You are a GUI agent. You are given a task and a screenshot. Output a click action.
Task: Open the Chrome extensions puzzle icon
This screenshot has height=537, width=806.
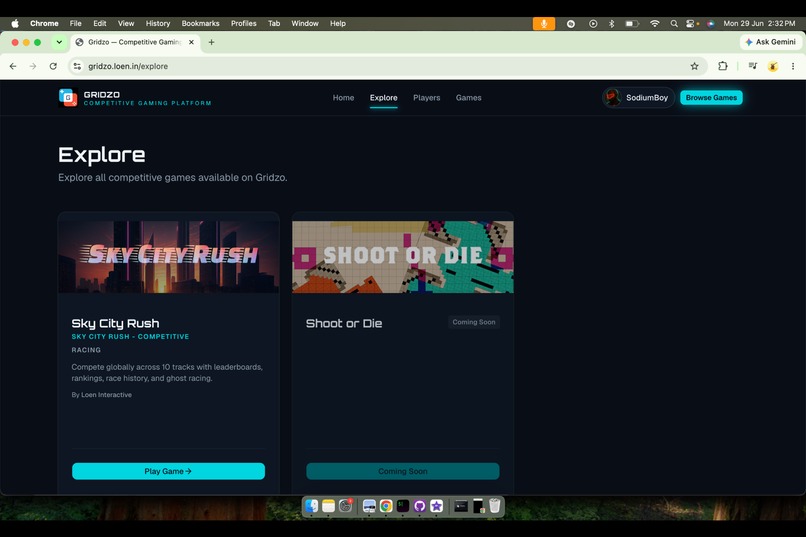click(x=723, y=66)
